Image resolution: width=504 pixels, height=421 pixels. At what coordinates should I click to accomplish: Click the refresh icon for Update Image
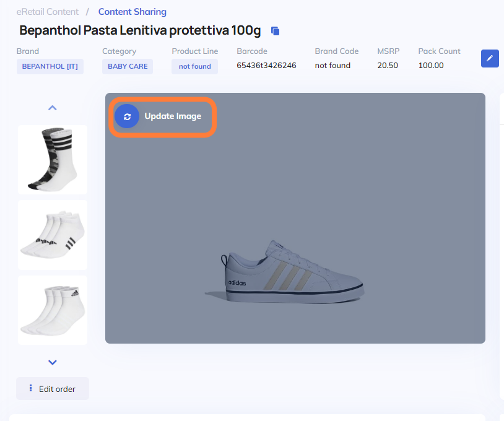click(x=127, y=116)
